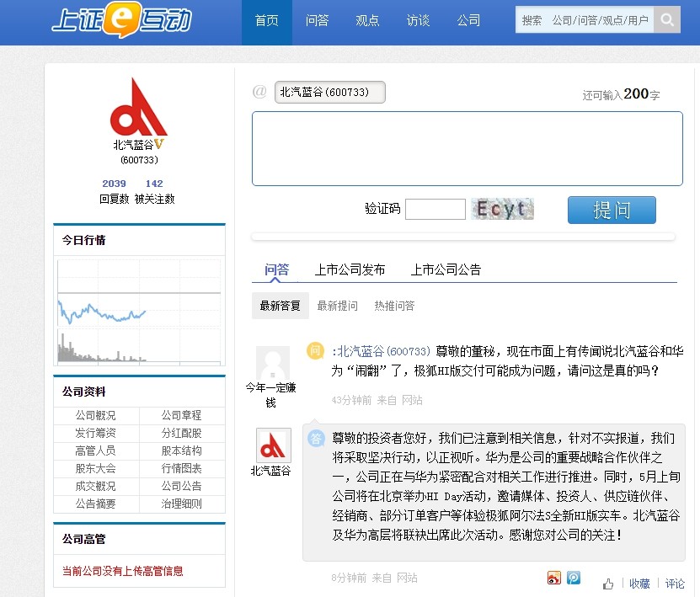Share answer to Tencent Weibo icon
Image resolution: width=700 pixels, height=597 pixels.
[x=573, y=578]
